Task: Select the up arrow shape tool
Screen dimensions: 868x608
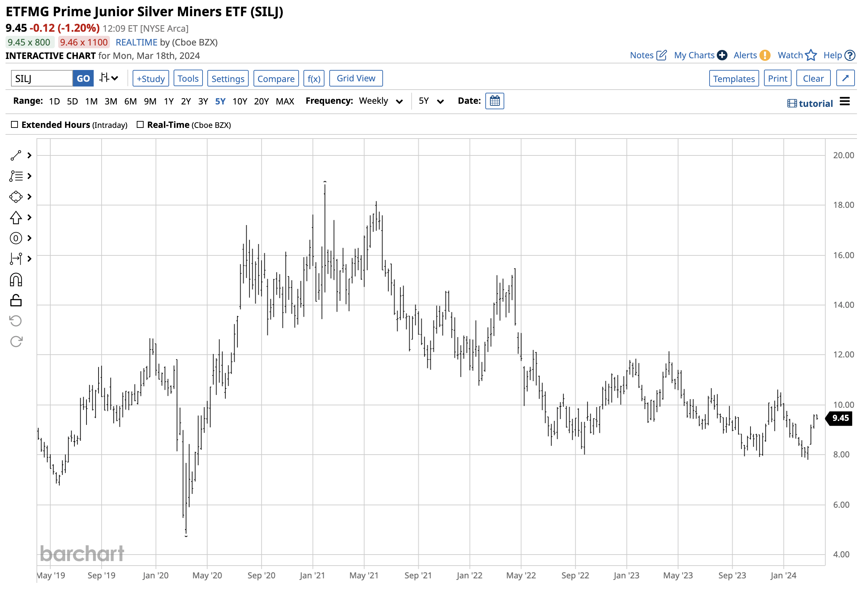Action: point(16,217)
